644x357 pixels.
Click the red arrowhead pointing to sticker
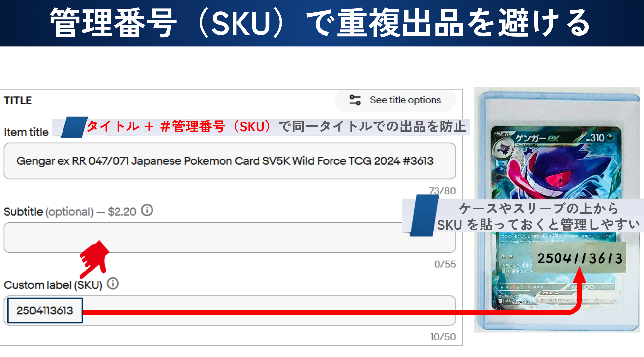coord(580,275)
